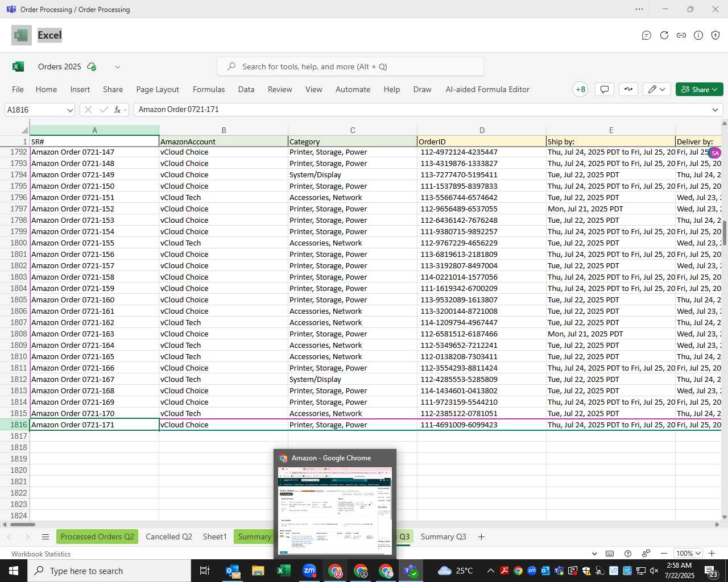Zoom out with the minus button
The height and width of the screenshot is (582, 728).
point(664,554)
